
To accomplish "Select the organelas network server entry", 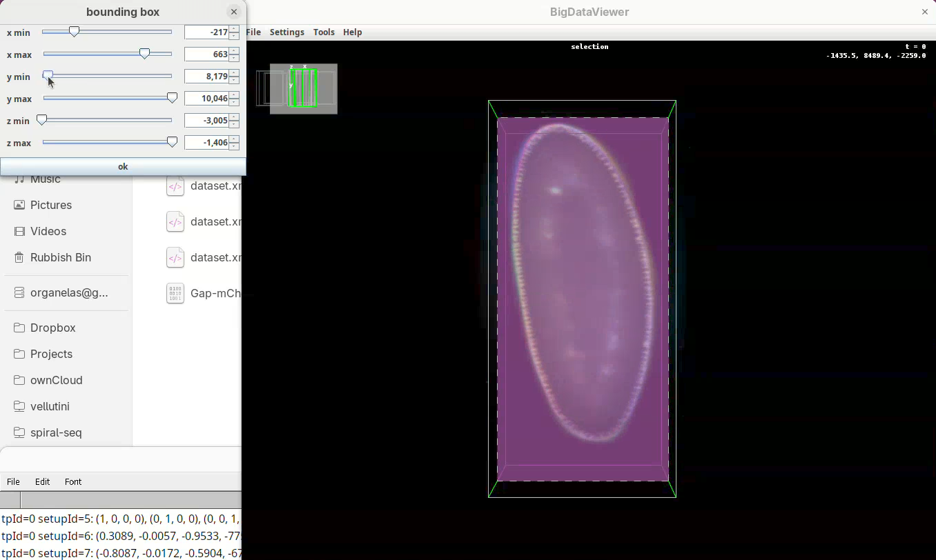I will pos(68,292).
